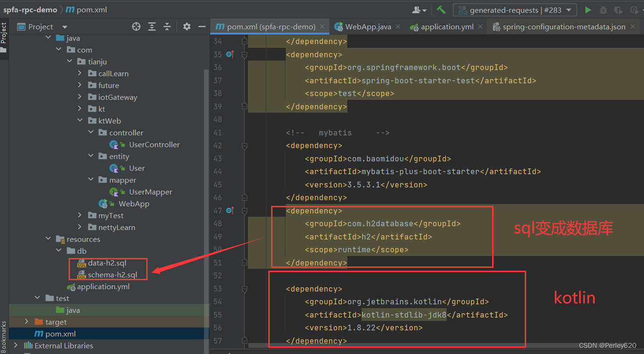Close the WebApp.java editor tab
The height and width of the screenshot is (354, 644).
click(x=398, y=27)
